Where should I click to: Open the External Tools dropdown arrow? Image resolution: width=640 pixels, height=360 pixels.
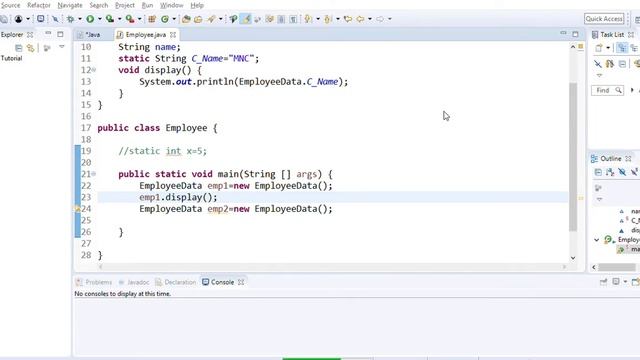tap(139, 19)
